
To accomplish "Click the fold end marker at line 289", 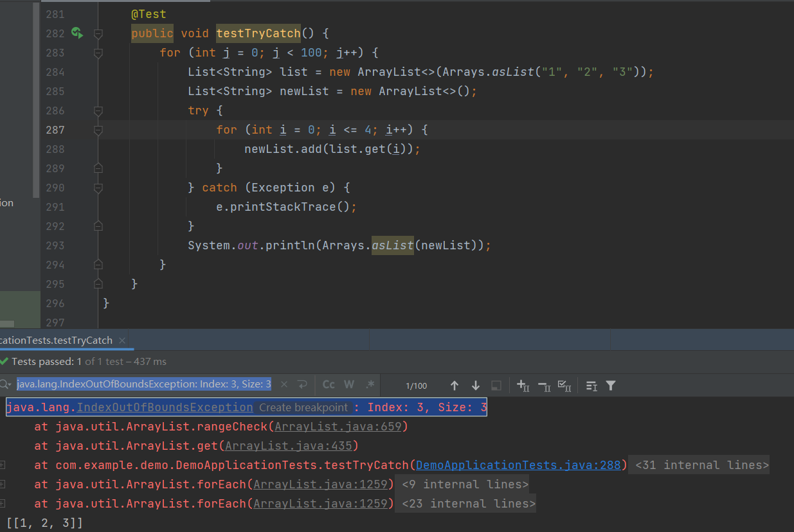I will click(98, 168).
